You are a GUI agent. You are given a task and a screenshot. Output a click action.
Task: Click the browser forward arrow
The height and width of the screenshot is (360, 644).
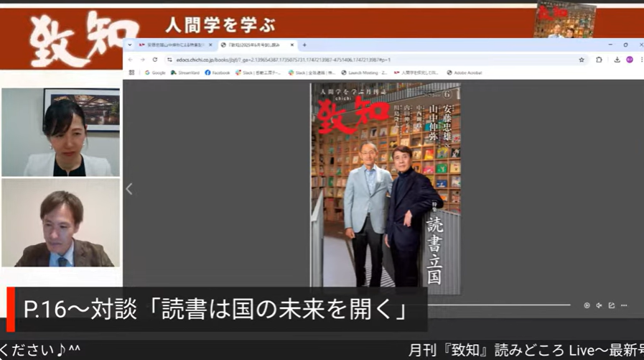(143, 60)
